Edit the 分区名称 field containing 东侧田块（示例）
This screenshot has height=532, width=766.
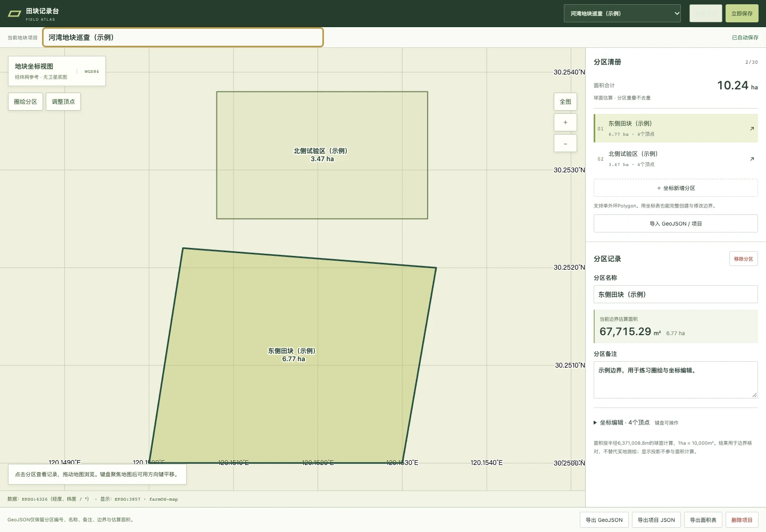click(x=676, y=294)
